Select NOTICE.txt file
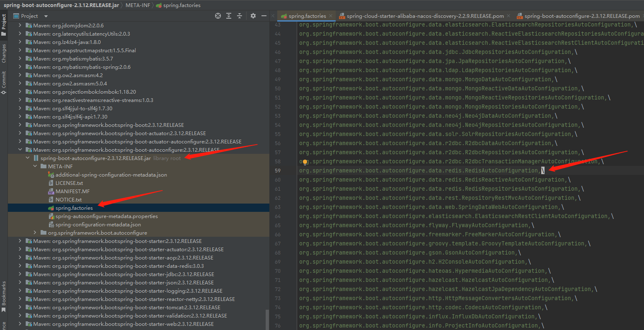Screen dimensions: 644x330 (68, 199)
